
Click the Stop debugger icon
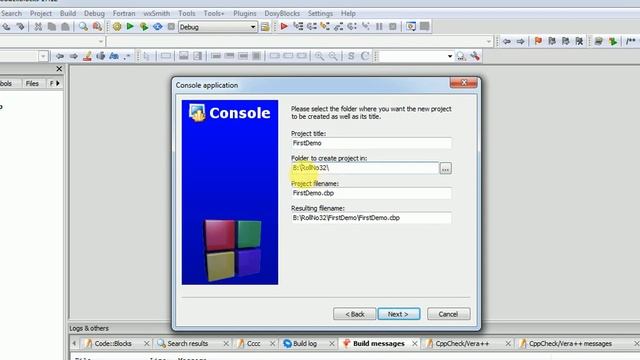point(393,27)
